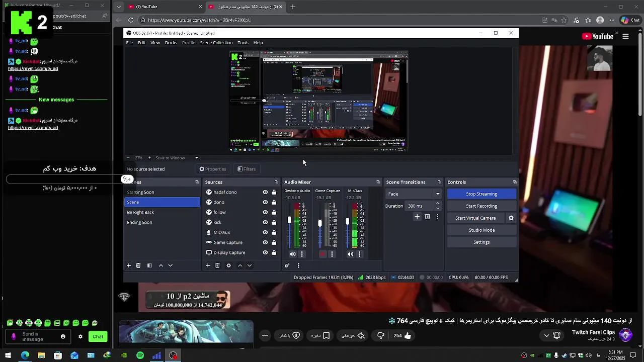Open the Mic/Aux channel three-dot options
644x362 pixels.
pyautogui.click(x=359, y=254)
